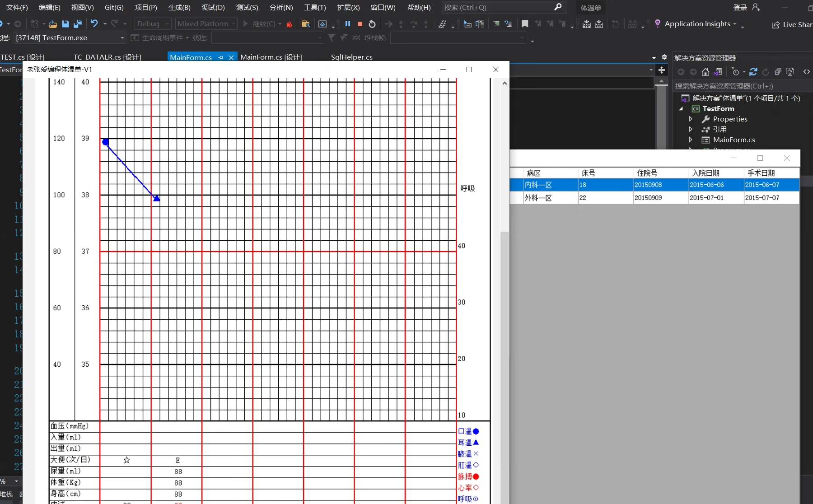Viewport: 813px width, 504px height.
Task: Open the process dropdown showing TestForm.exe
Action: (x=122, y=38)
